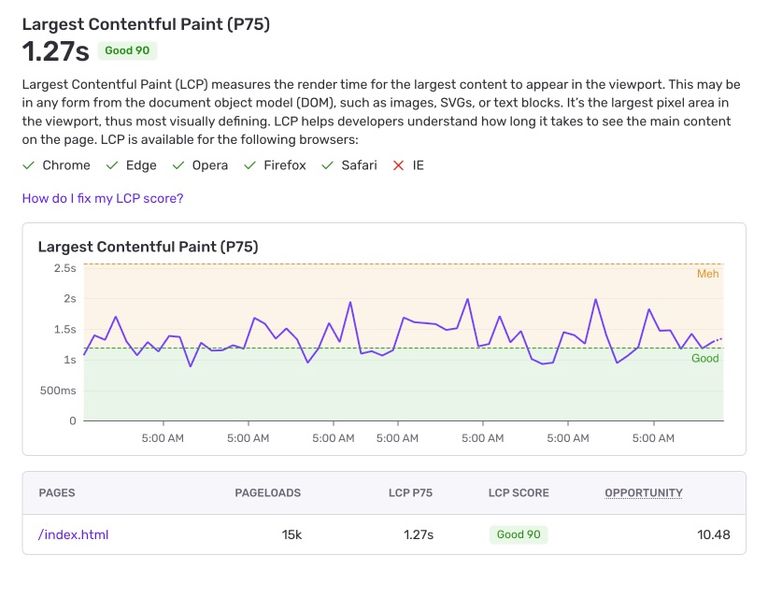This screenshot has width=768, height=612.
Task: Click the green checkmark beside Safari
Action: point(327,166)
